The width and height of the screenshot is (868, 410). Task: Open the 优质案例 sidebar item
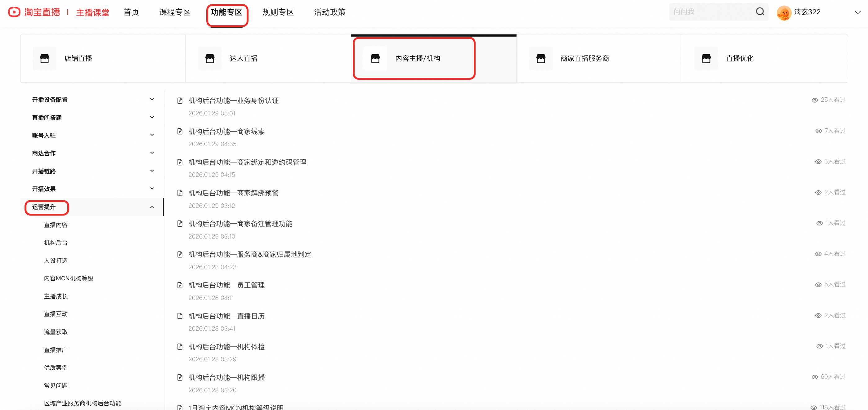tap(56, 368)
